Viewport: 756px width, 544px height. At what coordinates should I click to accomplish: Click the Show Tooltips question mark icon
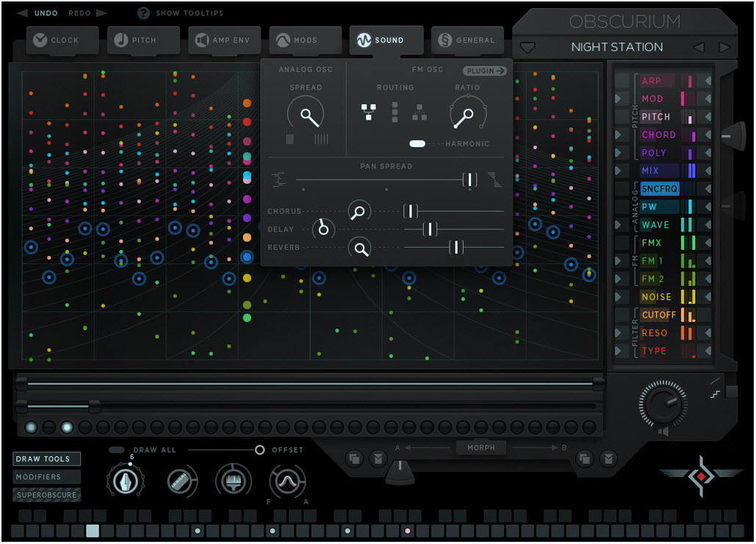click(143, 13)
